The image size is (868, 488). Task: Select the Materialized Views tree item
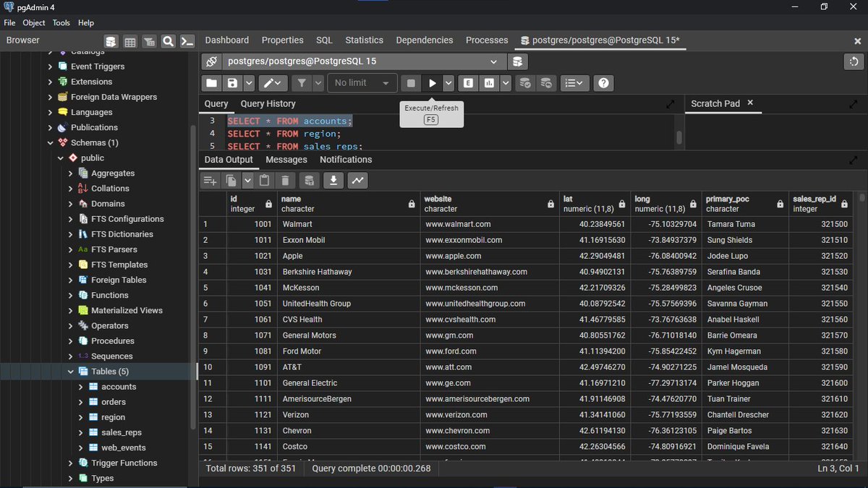click(x=127, y=310)
